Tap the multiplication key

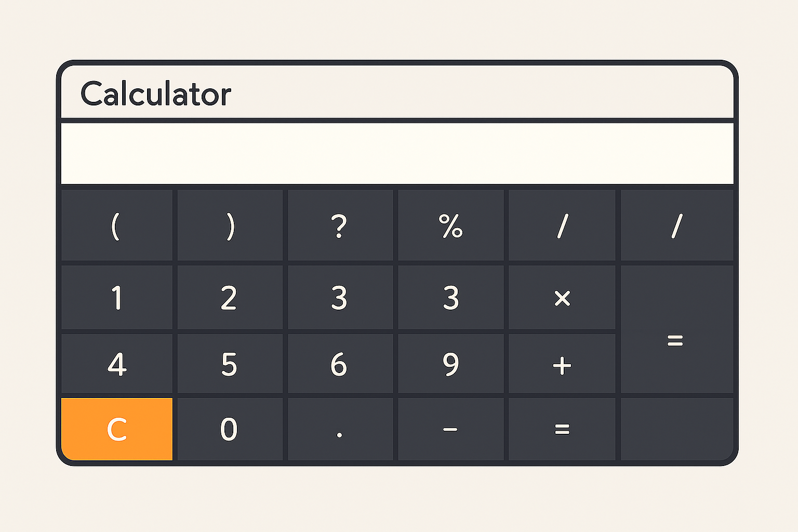562,298
